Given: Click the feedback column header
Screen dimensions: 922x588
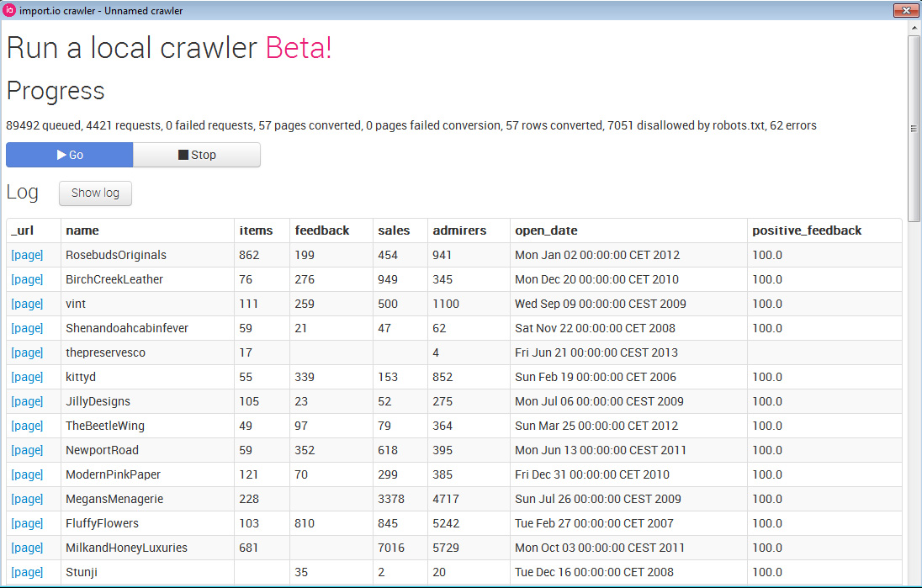Looking at the screenshot, I should click(x=321, y=230).
